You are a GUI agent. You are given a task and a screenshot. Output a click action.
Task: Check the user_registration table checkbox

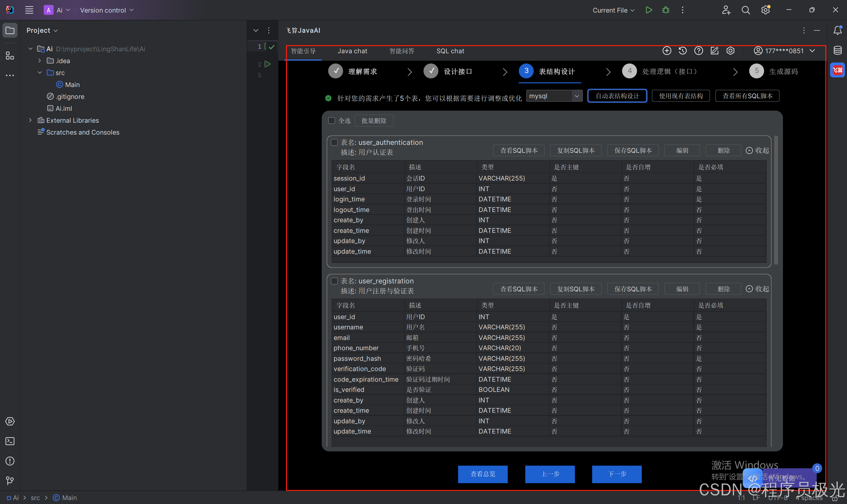coord(334,281)
